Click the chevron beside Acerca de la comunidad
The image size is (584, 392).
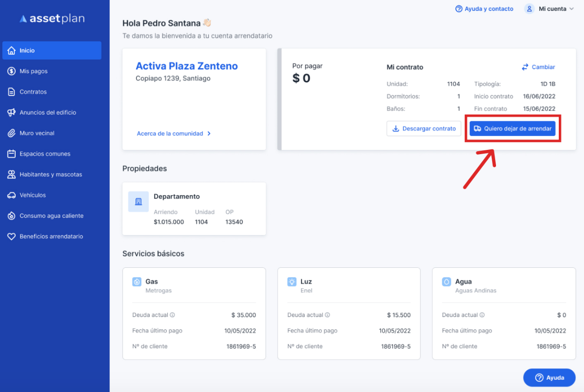(x=209, y=134)
